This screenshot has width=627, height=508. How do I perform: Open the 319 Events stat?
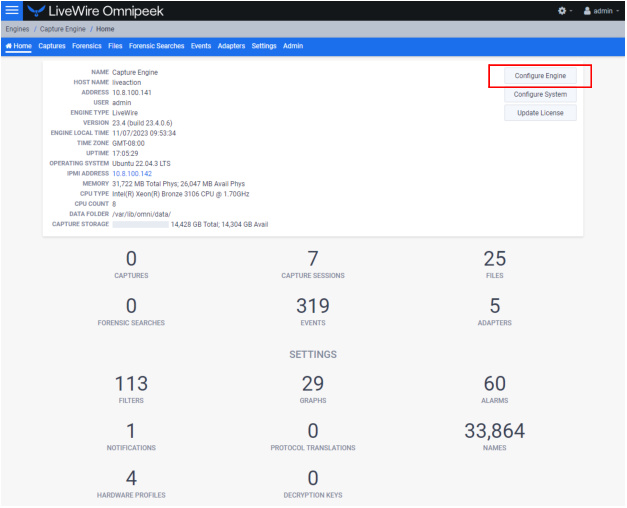tap(313, 312)
